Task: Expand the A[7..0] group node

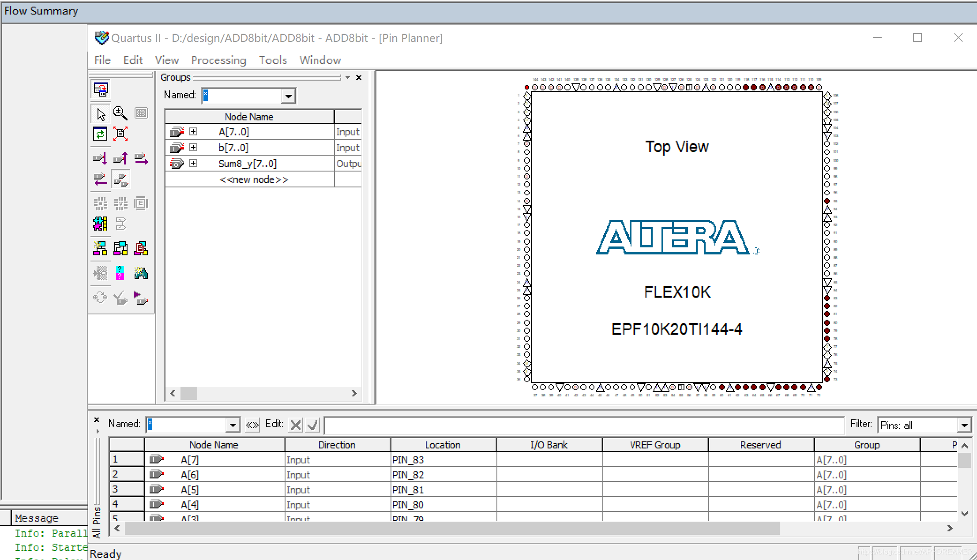Action: pos(193,131)
